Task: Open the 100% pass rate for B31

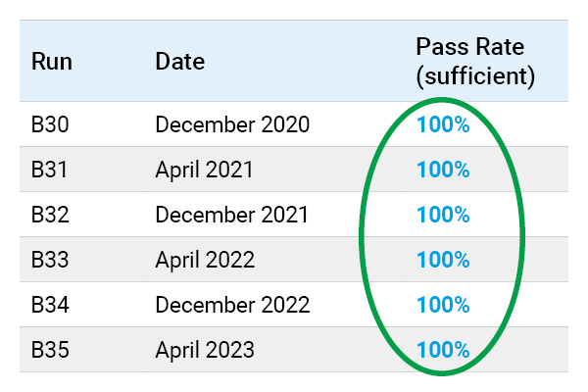Action: coord(443,170)
